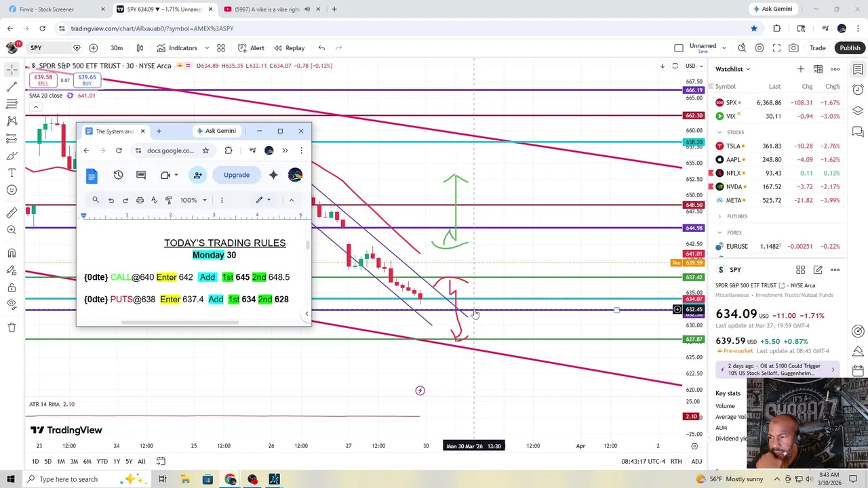The width and height of the screenshot is (868, 488).
Task: Take a chart snapshot with camera icon
Action: (793, 48)
